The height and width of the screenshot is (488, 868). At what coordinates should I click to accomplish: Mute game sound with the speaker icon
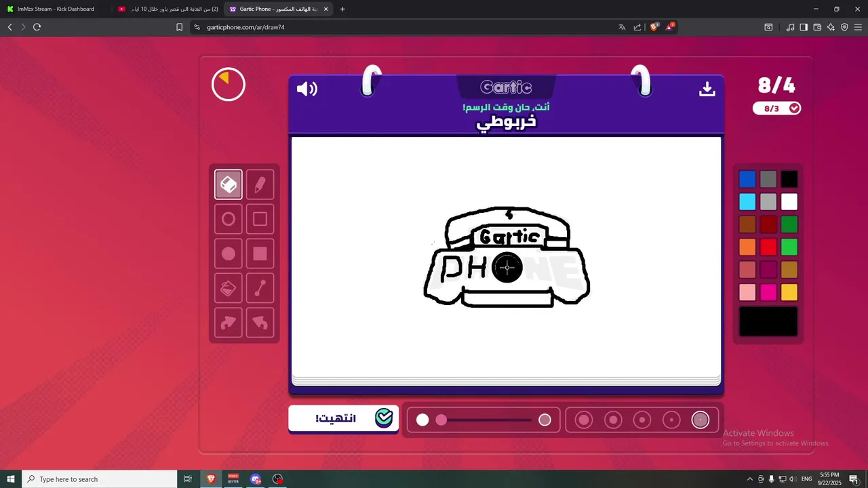tap(307, 89)
